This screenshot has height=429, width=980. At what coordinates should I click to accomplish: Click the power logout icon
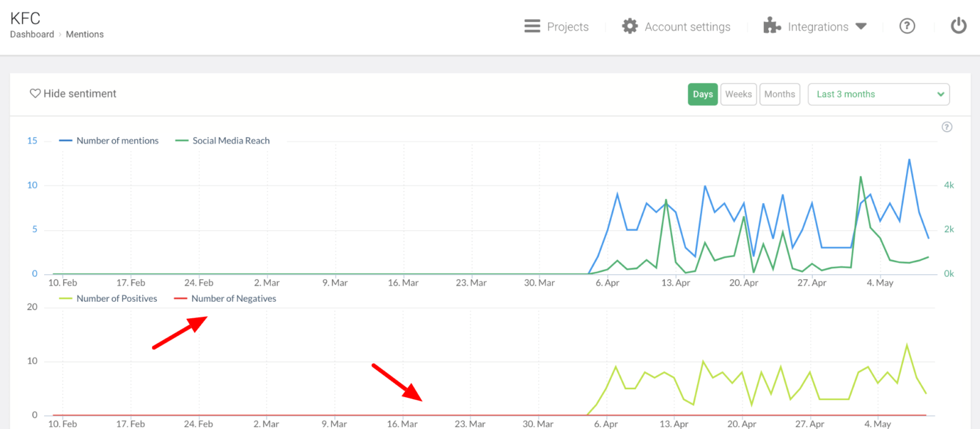[958, 26]
